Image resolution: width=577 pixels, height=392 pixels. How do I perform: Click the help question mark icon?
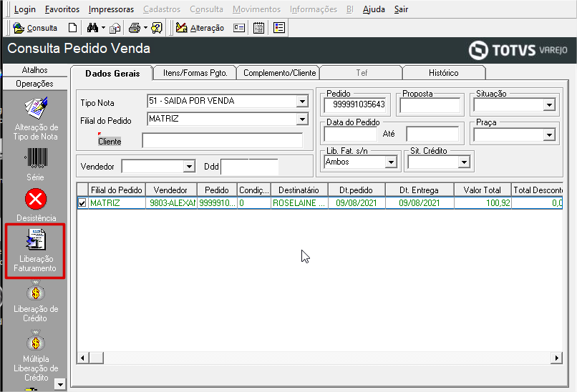157,28
